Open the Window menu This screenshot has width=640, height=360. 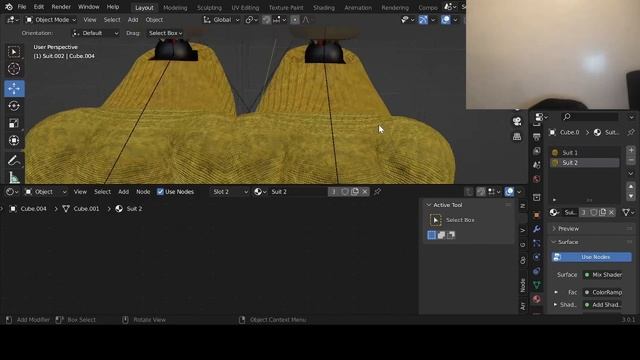(x=89, y=7)
